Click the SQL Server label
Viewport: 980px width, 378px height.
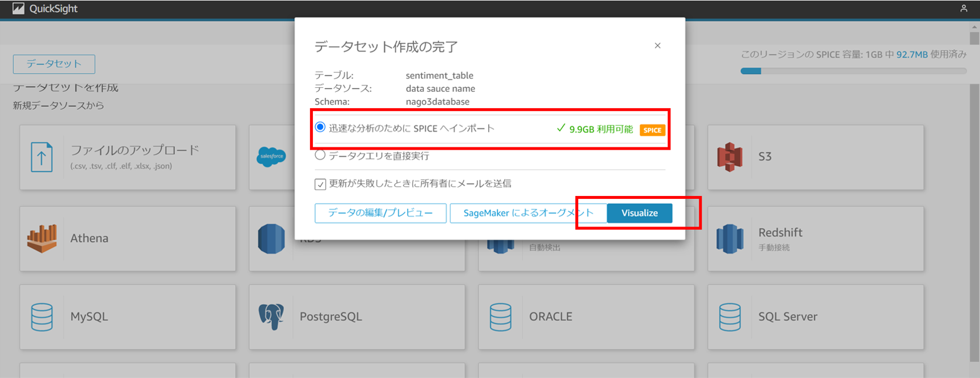tap(788, 317)
